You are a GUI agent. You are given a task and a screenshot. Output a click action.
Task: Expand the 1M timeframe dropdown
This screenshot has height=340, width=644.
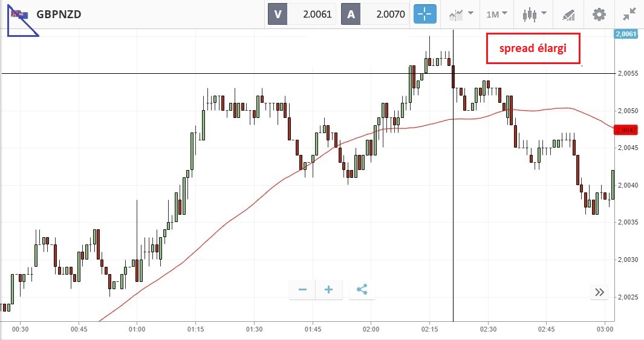pos(496,14)
